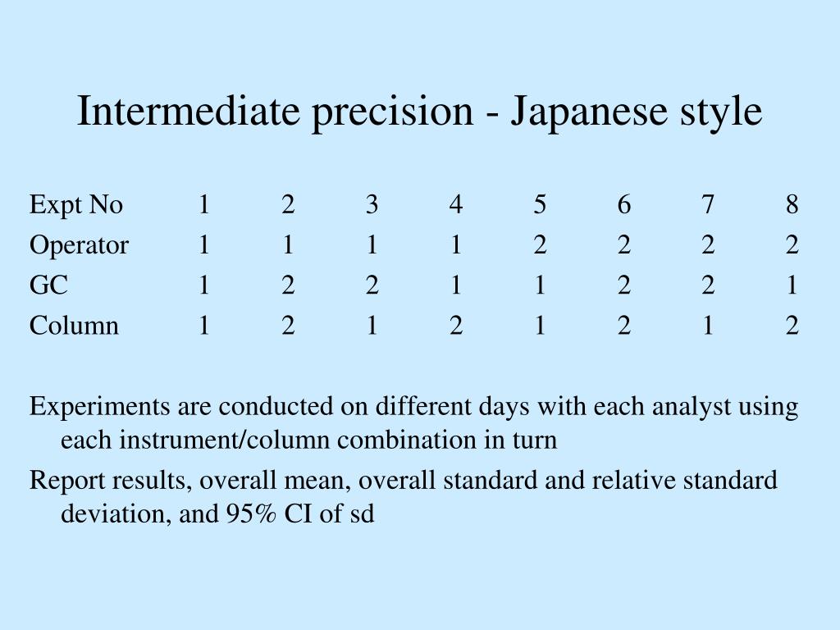The image size is (840, 630).
Task: Click the text 'deviation, and 95% CI of sd'
Action: 217,514
